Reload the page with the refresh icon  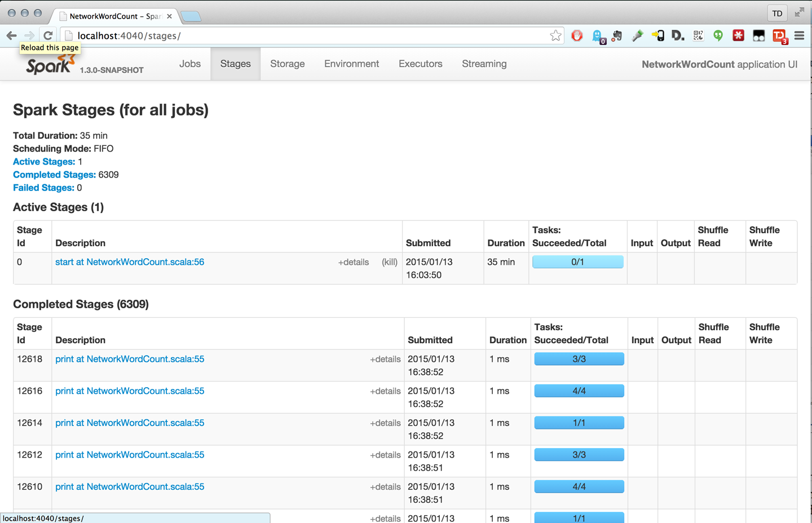click(48, 36)
